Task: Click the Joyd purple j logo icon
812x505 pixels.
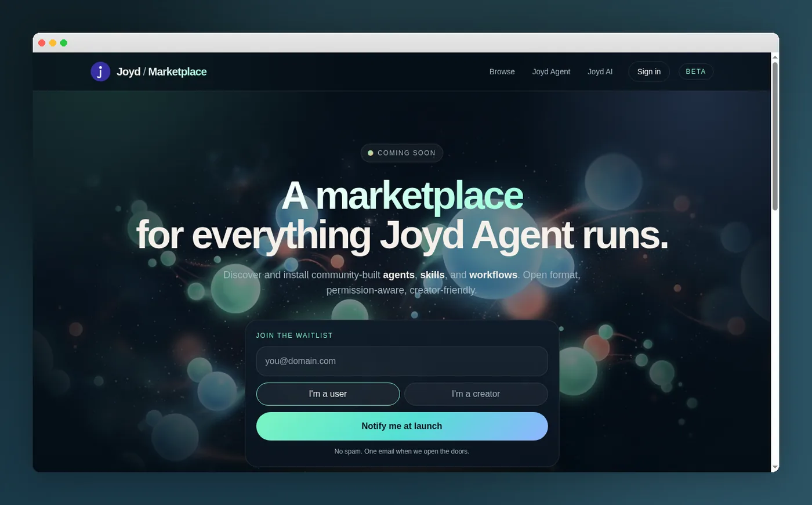Action: coord(100,71)
